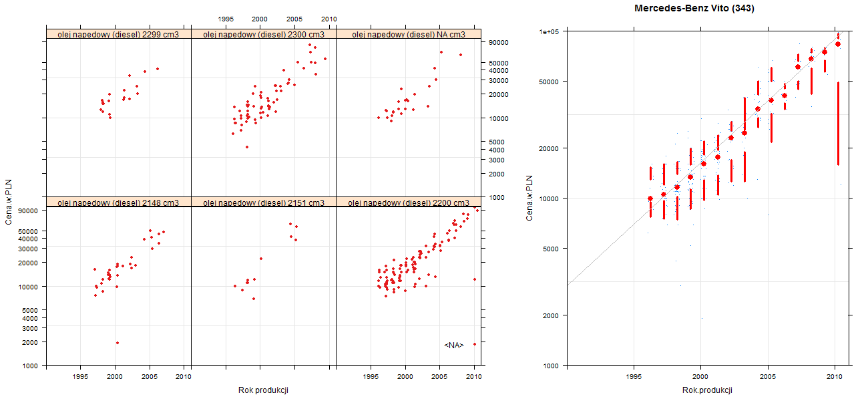Click year 2000 above the 2300 cm3 panel
This screenshot has height=401, width=868.
pyautogui.click(x=260, y=19)
